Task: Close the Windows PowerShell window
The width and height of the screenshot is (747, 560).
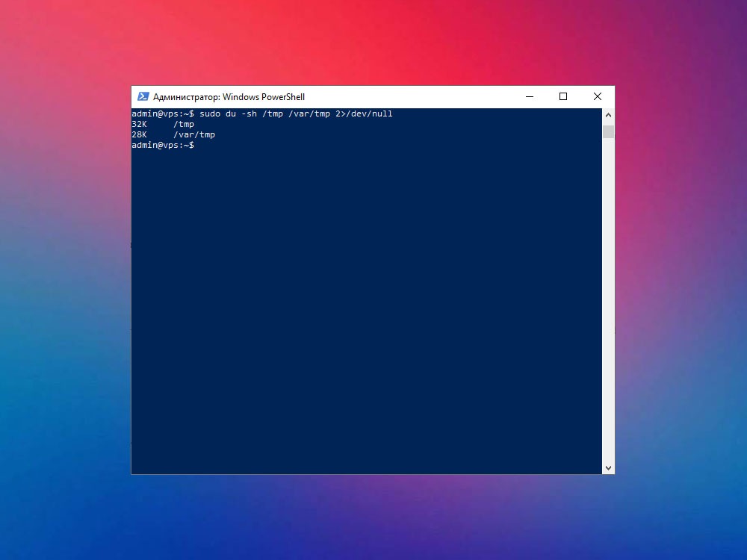Action: pos(598,96)
